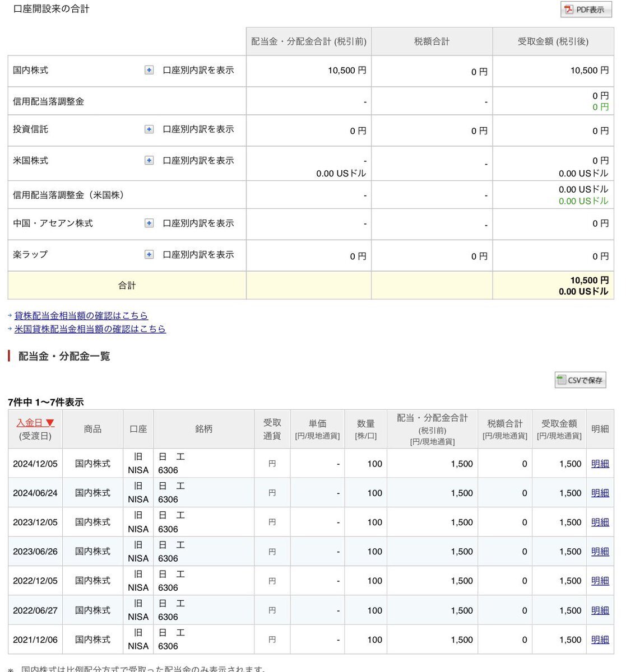Open 貸株配当金相当額の確認はこちら link

click(81, 315)
